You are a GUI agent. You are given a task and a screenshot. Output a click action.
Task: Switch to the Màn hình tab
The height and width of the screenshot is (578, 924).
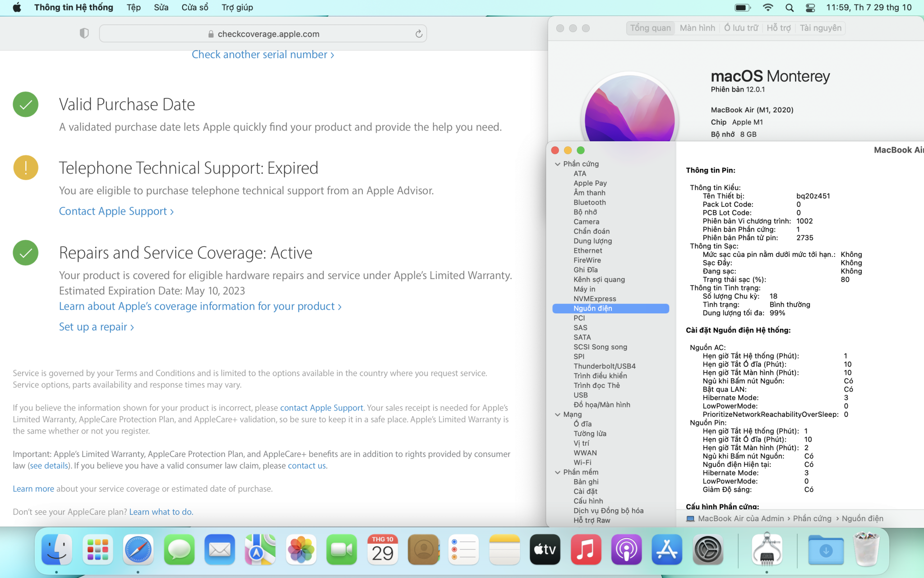697,28
